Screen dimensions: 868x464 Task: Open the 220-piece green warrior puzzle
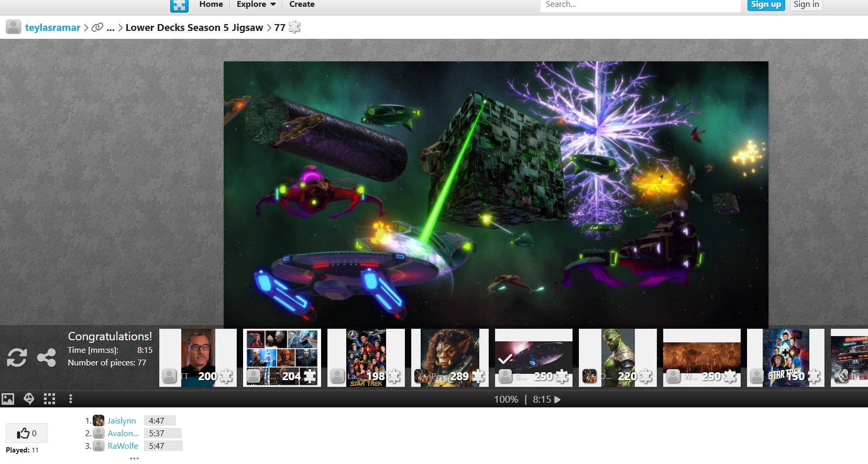[618, 358]
